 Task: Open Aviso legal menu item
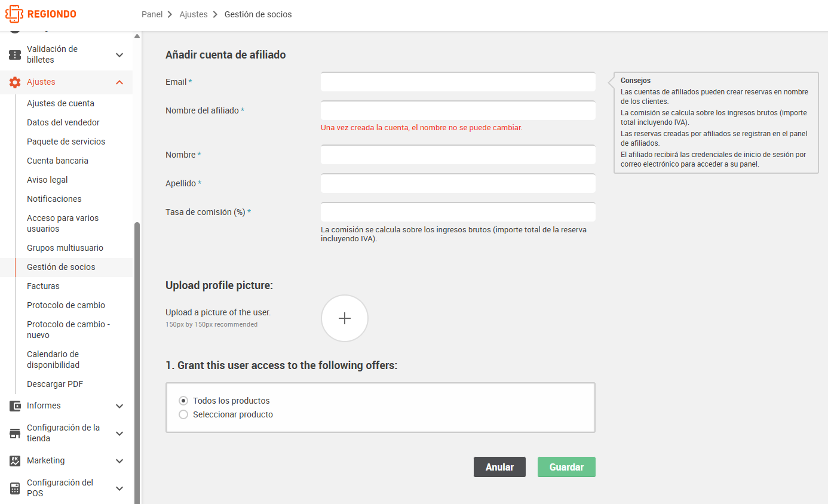pos(47,180)
